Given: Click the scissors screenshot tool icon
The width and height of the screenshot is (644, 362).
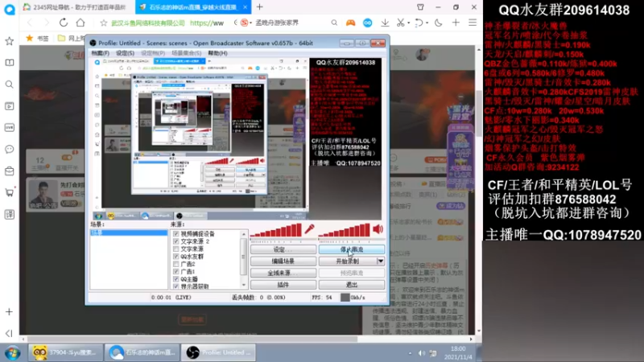Looking at the screenshot, I should click(x=400, y=23).
